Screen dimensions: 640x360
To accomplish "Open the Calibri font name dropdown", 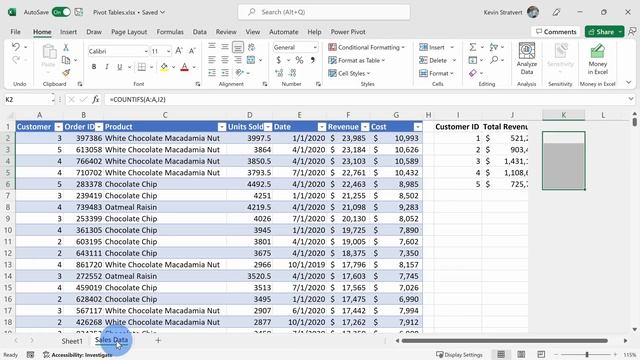I will tap(146, 51).
